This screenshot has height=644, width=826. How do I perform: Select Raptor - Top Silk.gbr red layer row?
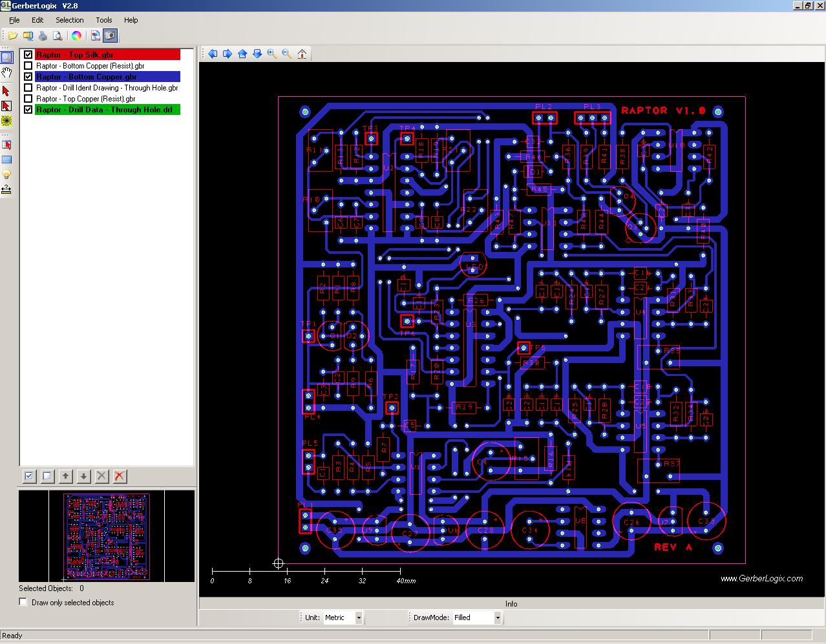[107, 55]
